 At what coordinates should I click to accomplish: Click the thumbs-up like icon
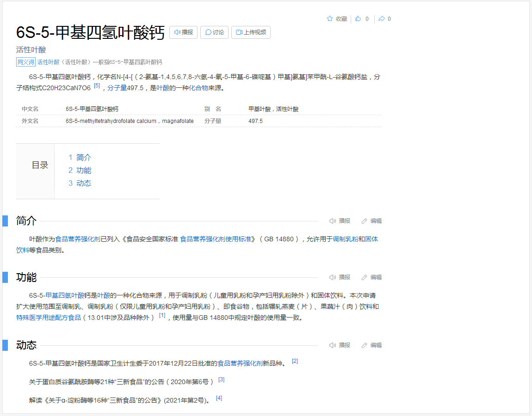(358, 19)
